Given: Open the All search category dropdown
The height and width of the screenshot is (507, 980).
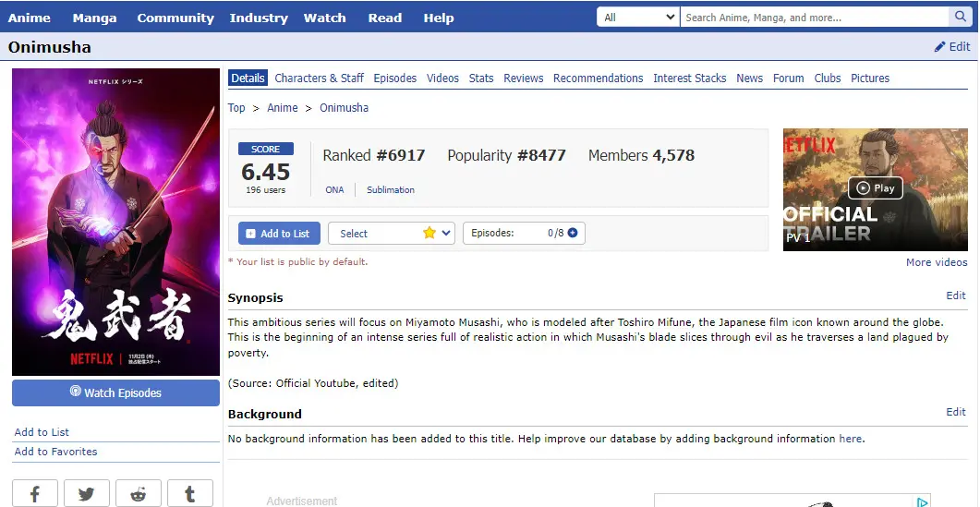Looking at the screenshot, I should click(638, 18).
